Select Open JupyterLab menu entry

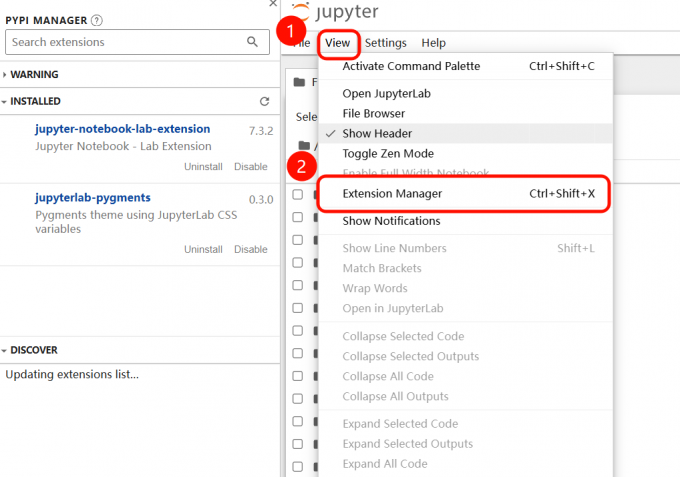[x=466, y=94]
